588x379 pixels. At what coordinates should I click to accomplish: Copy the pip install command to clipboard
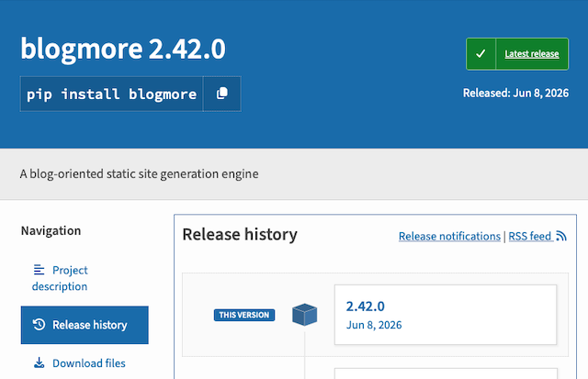pos(222,94)
